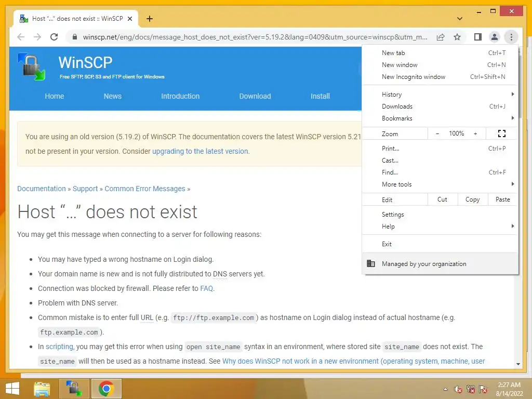Open a new tab with plus button
532x399 pixels.
coord(150,19)
